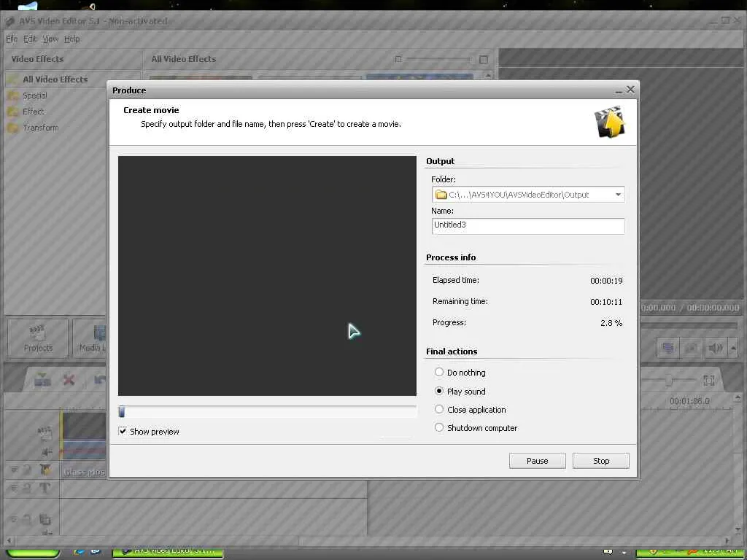Click the progress value 2.8 %

point(611,323)
